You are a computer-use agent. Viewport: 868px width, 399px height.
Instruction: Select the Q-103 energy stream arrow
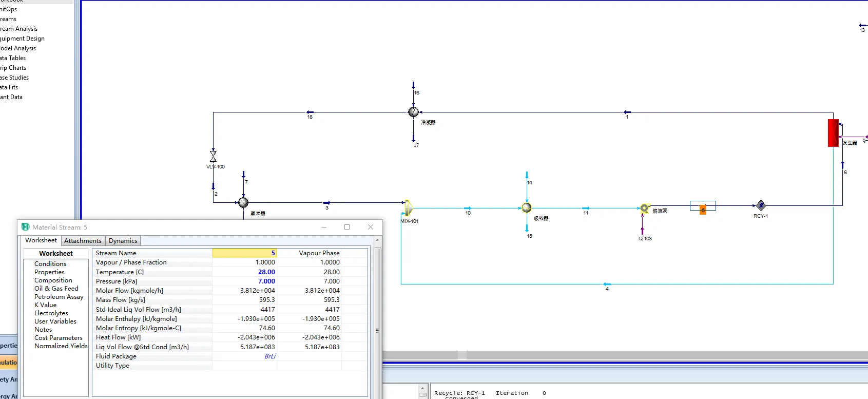(x=642, y=231)
